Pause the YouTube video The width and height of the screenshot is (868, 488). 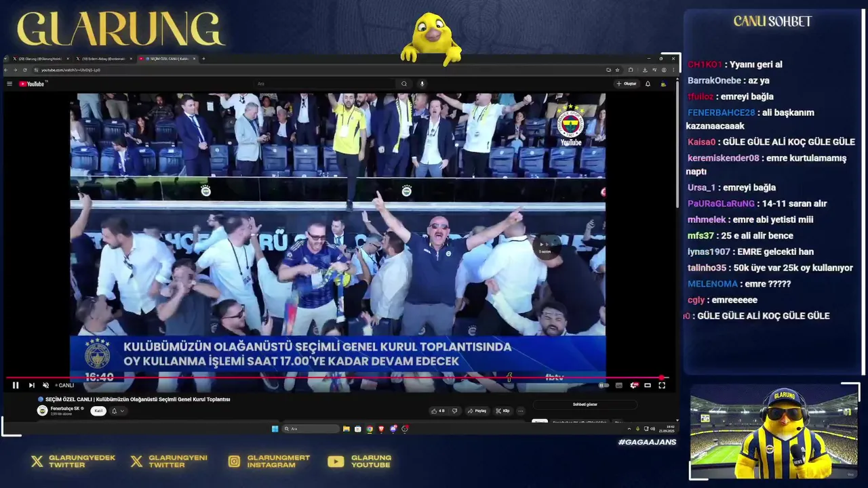pyautogui.click(x=16, y=385)
